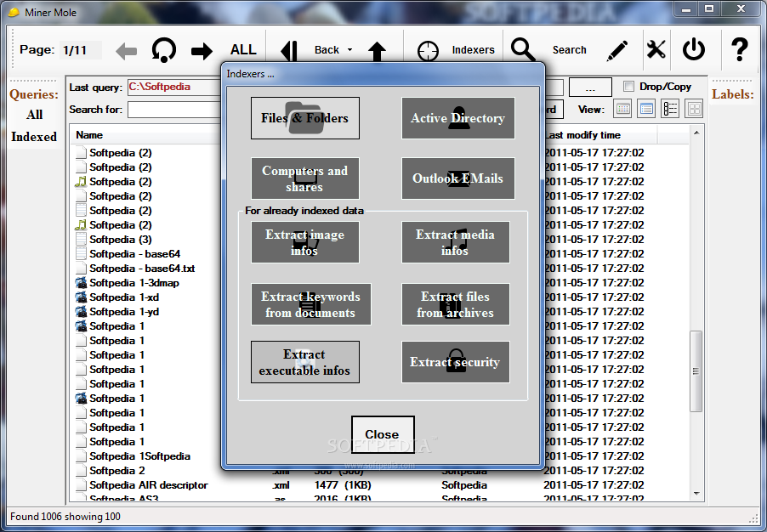Click Extract executable infos button
This screenshot has height=532, width=767.
(x=305, y=362)
